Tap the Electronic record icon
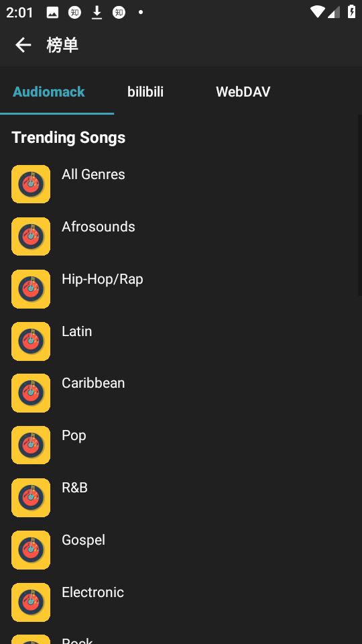 31,602
